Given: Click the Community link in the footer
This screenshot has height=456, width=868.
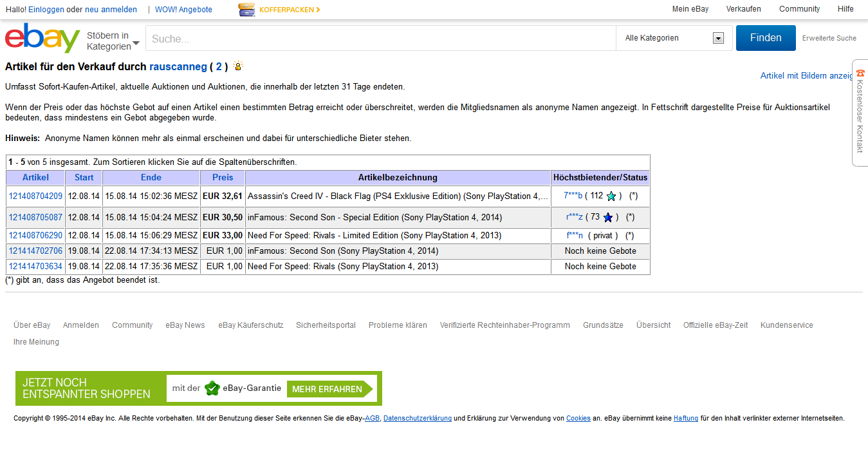Looking at the screenshot, I should click(x=133, y=325).
